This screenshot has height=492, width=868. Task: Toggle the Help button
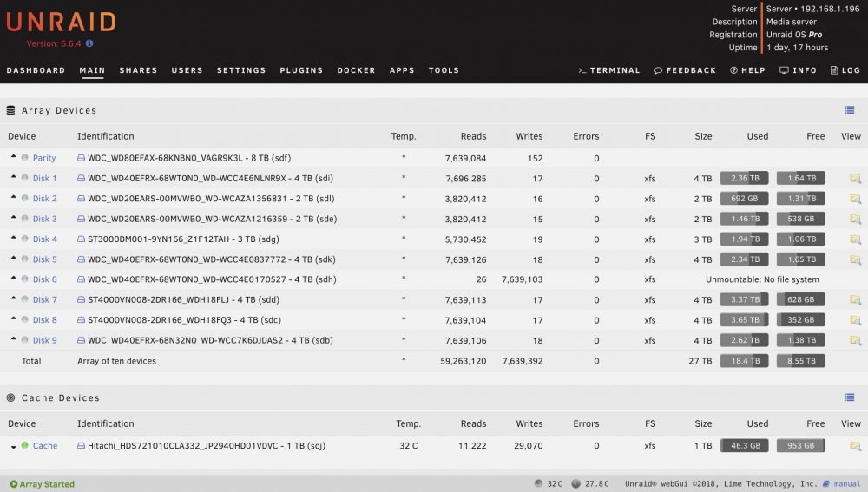[x=747, y=70]
